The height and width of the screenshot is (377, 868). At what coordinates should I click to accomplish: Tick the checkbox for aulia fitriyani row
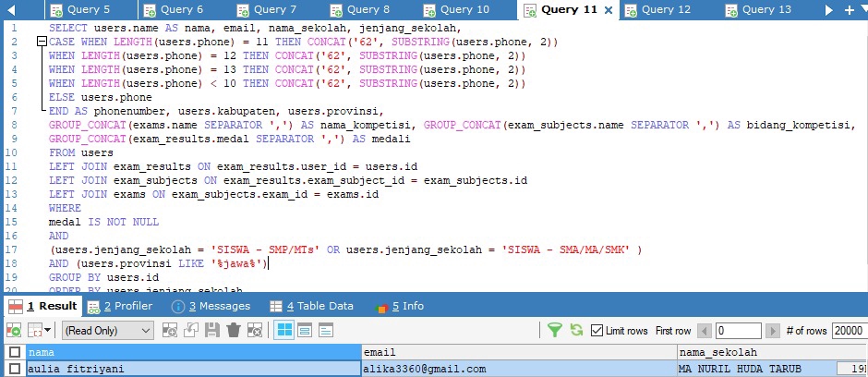pyautogui.click(x=14, y=369)
